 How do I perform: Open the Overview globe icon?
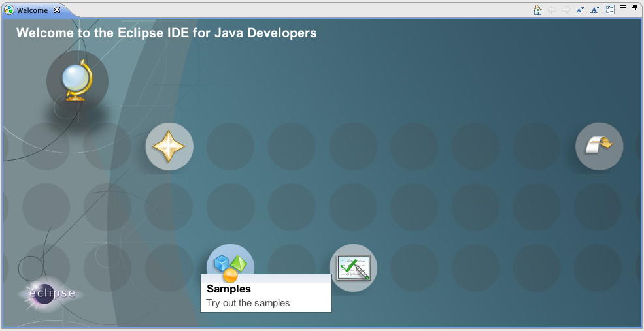point(77,81)
